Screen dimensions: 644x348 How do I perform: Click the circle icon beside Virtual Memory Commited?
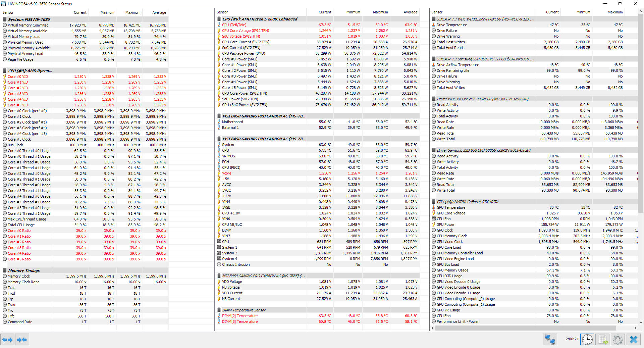click(x=5, y=25)
